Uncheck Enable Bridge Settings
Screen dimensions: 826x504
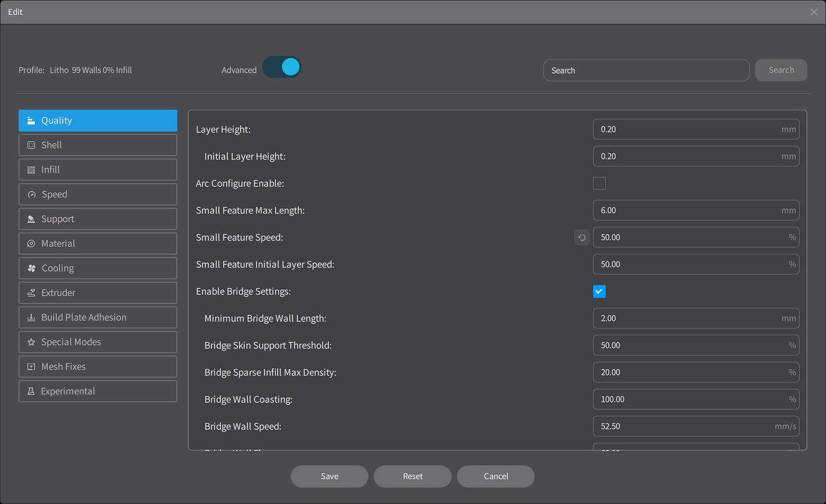(599, 291)
